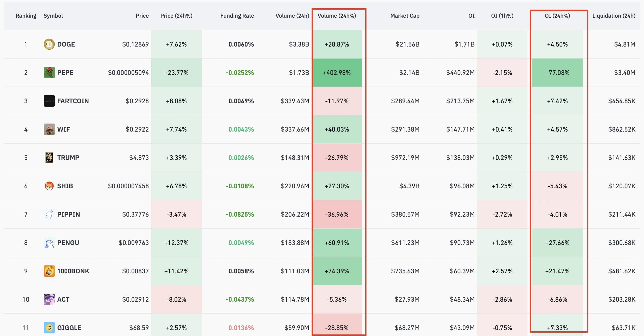Screen dimensions: 644x336
Task: Click the highlighted OI (24h%) column header
Action: [558, 16]
